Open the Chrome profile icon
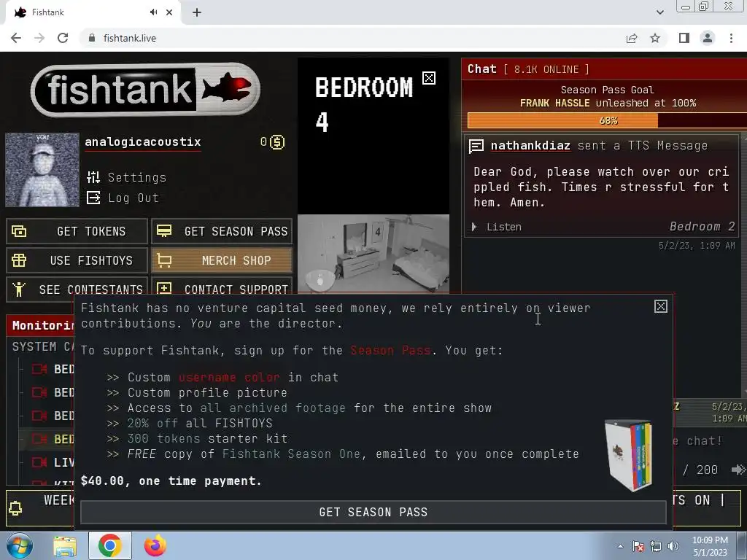Screen dimensions: 747x560 click(708, 38)
